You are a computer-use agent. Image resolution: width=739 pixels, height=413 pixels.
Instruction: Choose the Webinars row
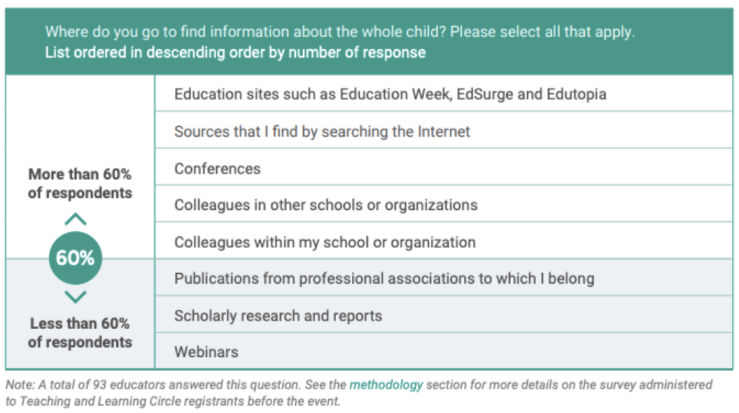pyautogui.click(x=206, y=352)
